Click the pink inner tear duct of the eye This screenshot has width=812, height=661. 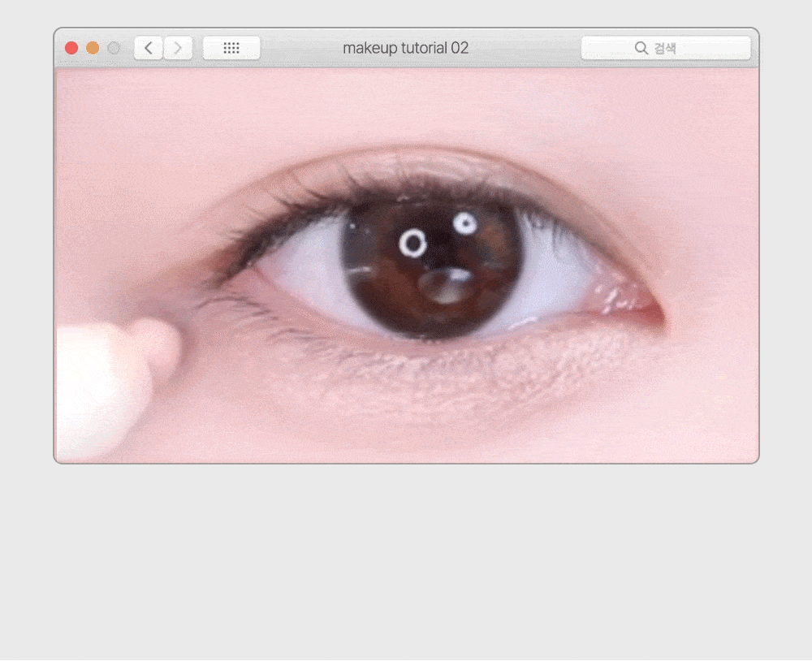(x=641, y=307)
